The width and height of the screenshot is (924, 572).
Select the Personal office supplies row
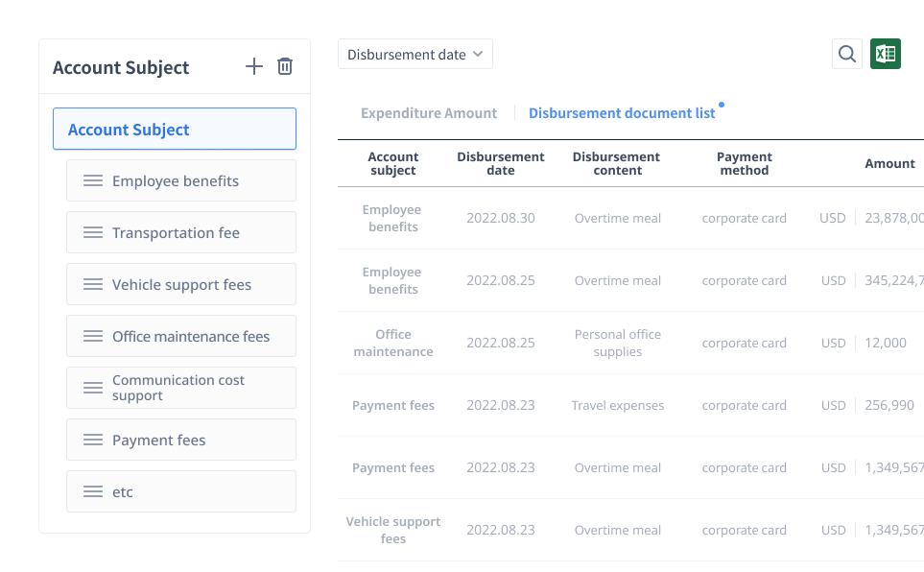(617, 343)
